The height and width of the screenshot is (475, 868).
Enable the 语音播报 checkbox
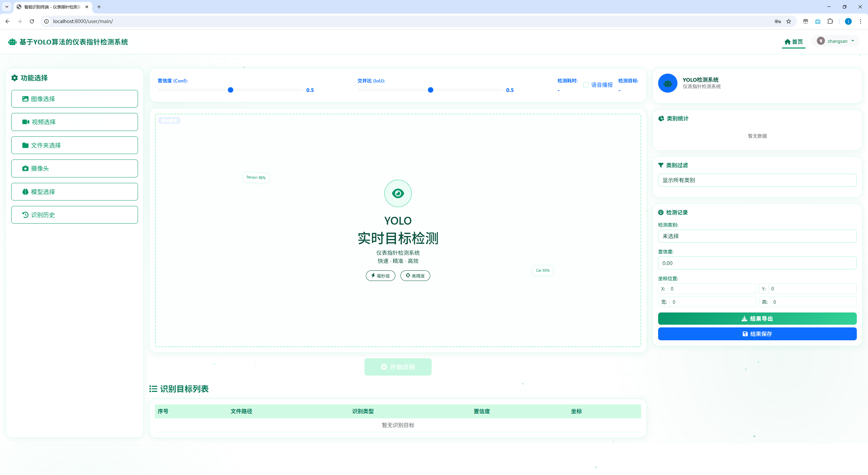(x=586, y=85)
